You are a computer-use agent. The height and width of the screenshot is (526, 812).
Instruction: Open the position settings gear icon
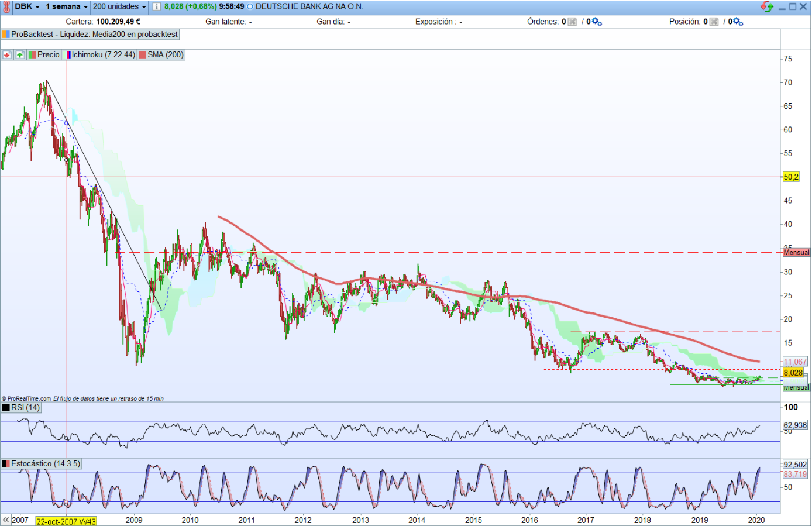point(738,22)
